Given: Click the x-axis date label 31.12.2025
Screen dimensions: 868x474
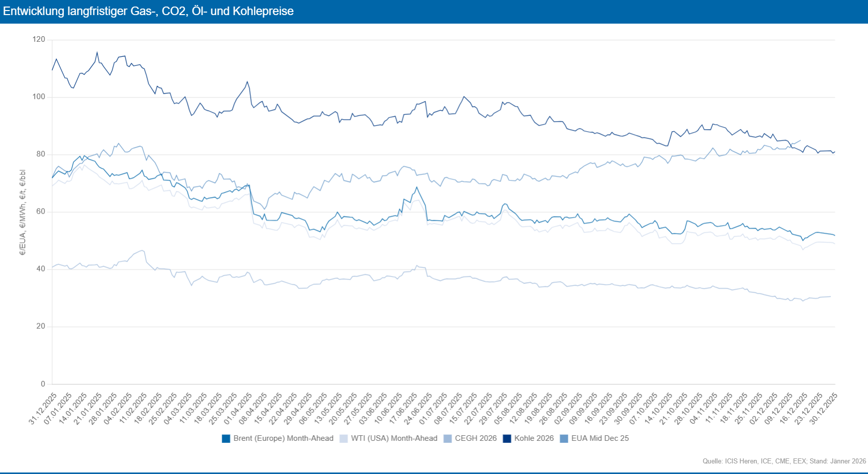Looking at the screenshot, I should click(43, 409).
